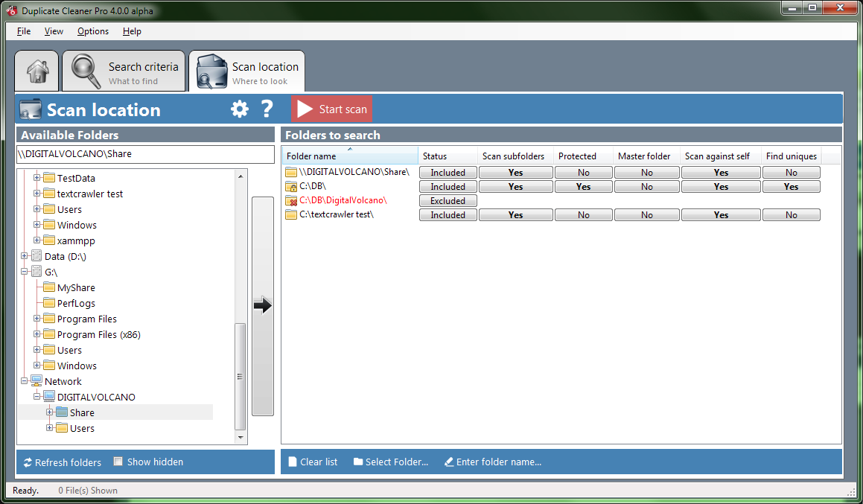Click the Clear list page icon
Image resolution: width=863 pixels, height=504 pixels.
[293, 462]
